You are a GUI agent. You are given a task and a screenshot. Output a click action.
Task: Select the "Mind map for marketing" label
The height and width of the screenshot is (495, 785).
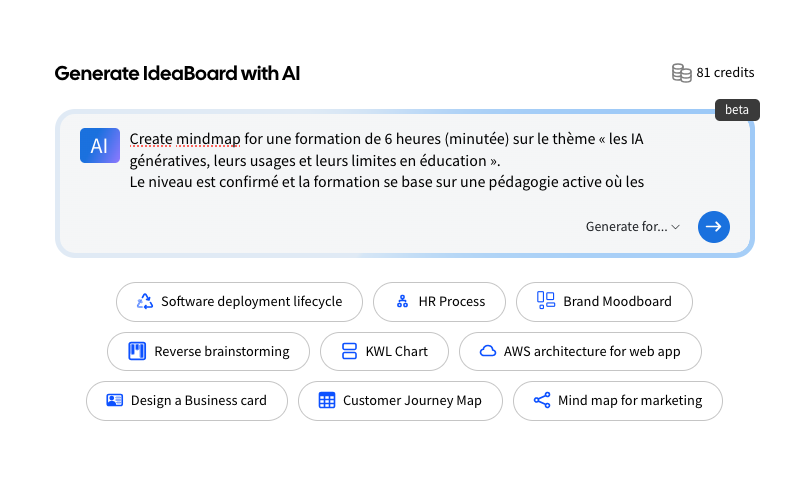[x=630, y=400]
